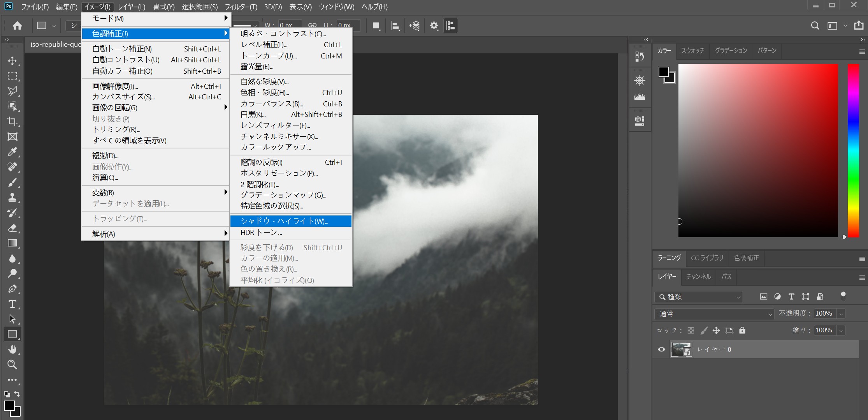Select the Move tool
868x420 pixels.
[x=12, y=61]
